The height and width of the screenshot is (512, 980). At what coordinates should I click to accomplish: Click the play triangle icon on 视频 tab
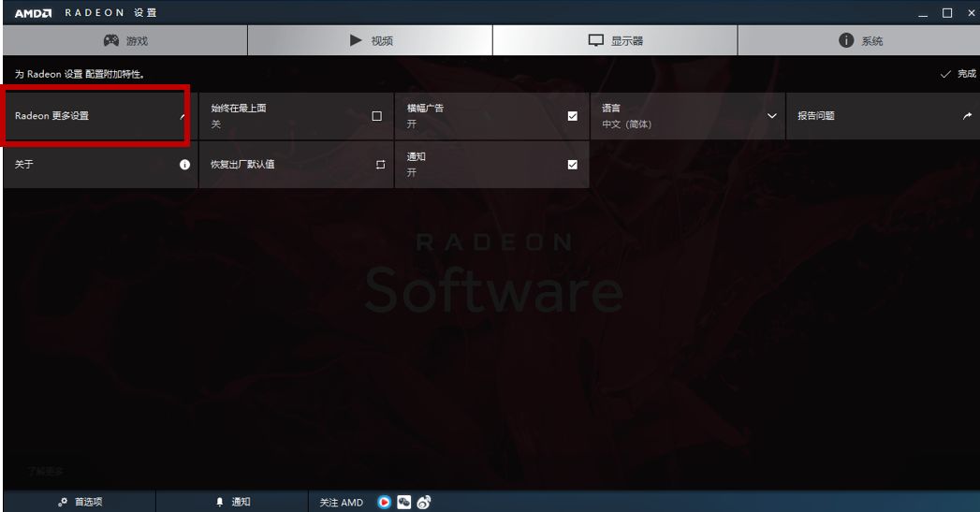[x=356, y=40]
